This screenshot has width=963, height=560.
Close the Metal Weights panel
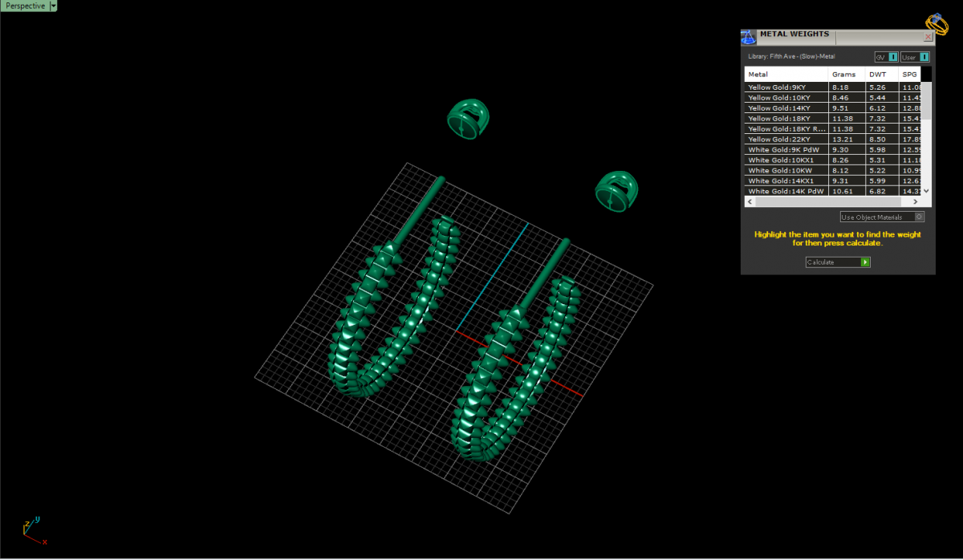point(928,37)
